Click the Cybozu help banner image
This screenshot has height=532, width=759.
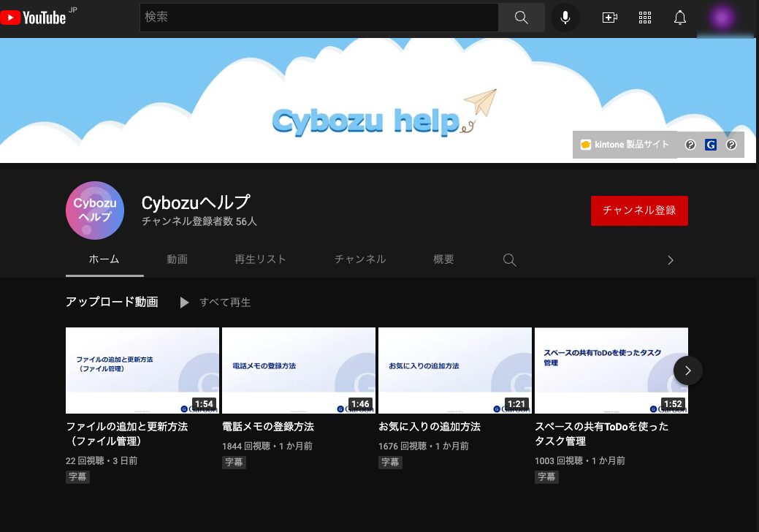pyautogui.click(x=378, y=101)
